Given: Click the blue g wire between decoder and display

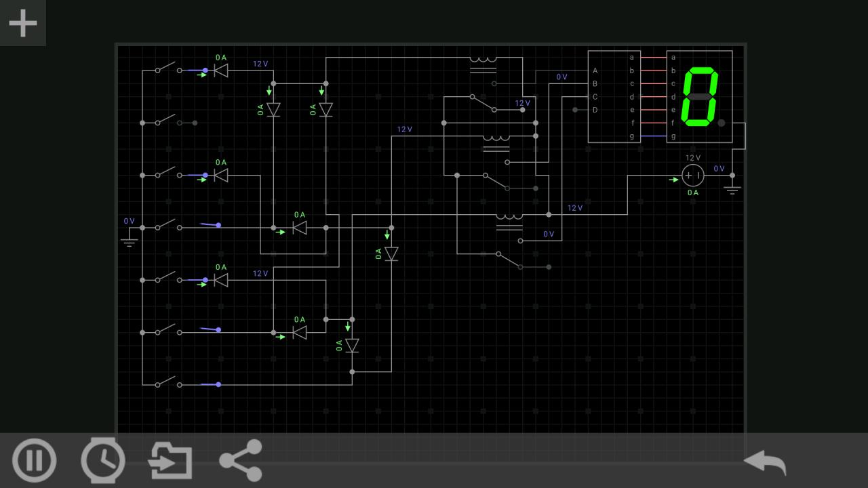Looking at the screenshot, I should pos(653,136).
